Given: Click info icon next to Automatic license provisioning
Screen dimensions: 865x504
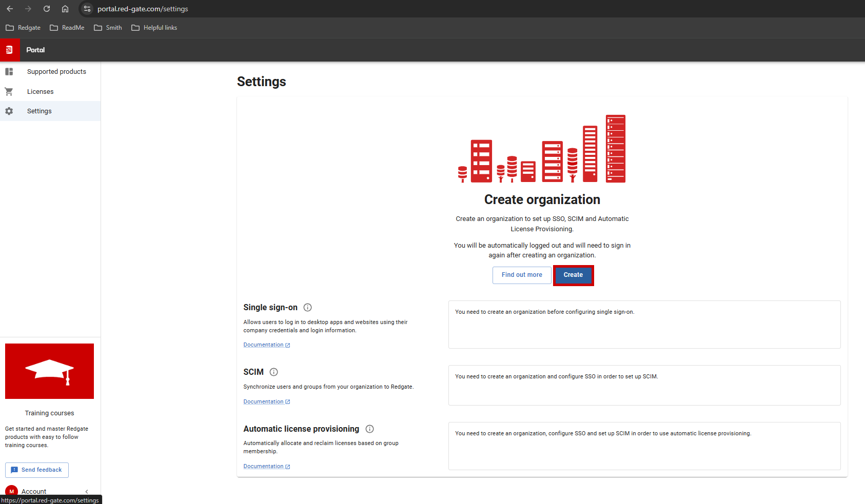Looking at the screenshot, I should [370, 429].
